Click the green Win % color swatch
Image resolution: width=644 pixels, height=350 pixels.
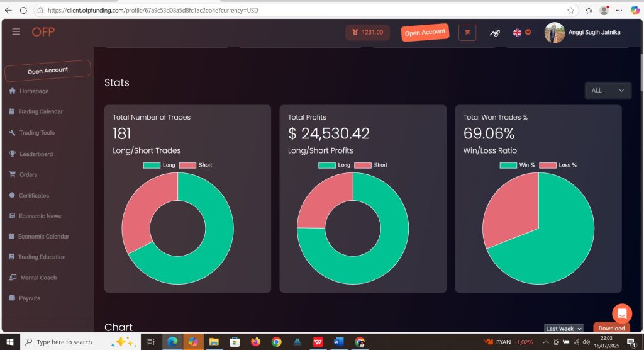click(508, 165)
